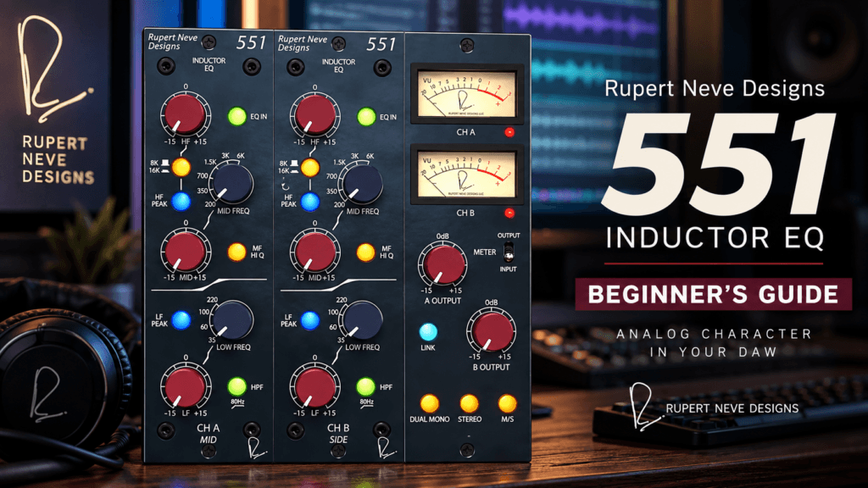This screenshot has width=868, height=488.
Task: Enable CH A HF PEAK blue button
Action: click(x=181, y=202)
